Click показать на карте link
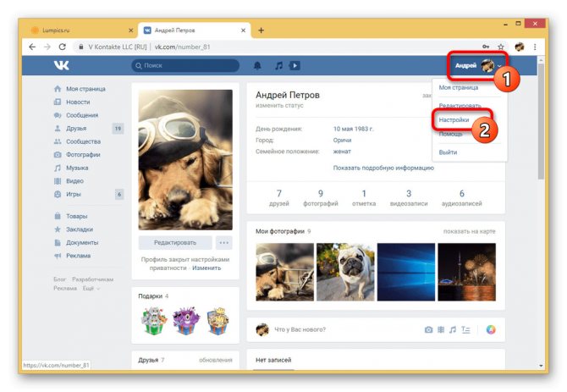 click(x=470, y=231)
